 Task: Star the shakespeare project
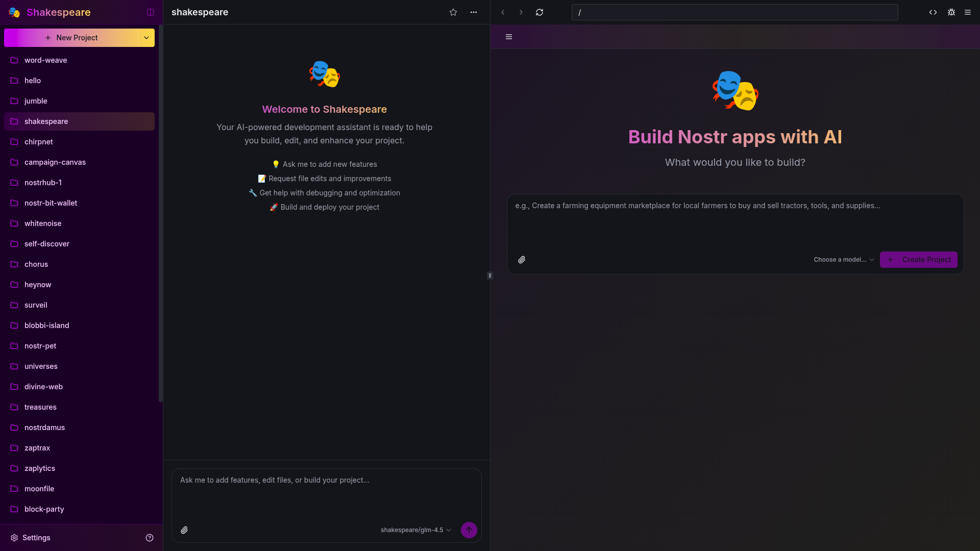pos(453,12)
